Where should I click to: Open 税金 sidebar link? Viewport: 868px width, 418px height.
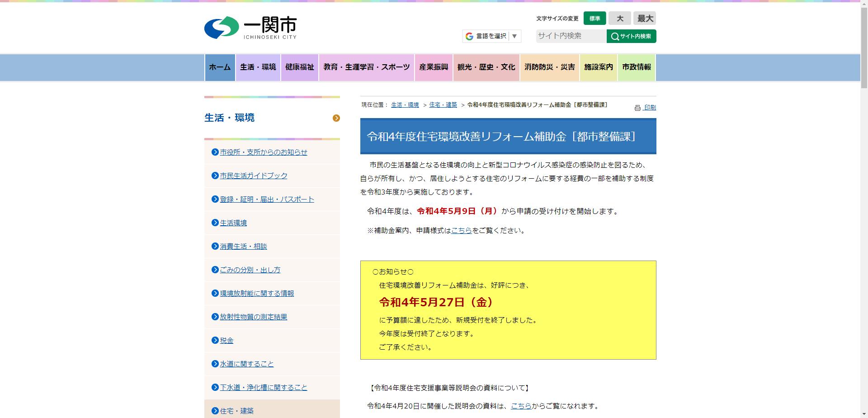point(226,340)
